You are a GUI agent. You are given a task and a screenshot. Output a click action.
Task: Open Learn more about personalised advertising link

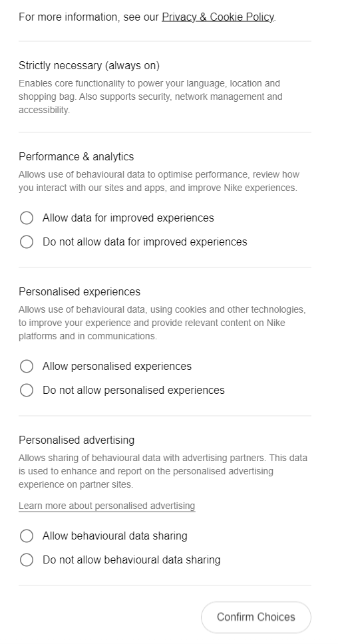[x=106, y=506]
